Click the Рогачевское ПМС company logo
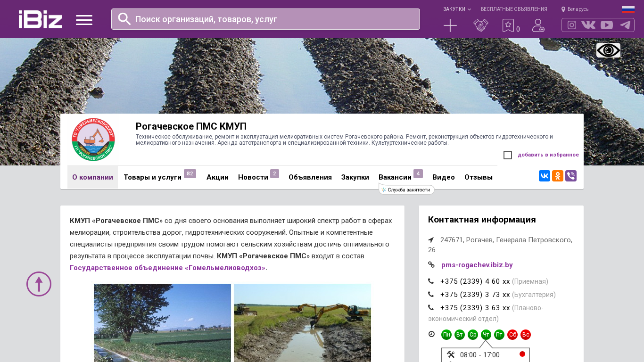The image size is (644, 362). [93, 140]
